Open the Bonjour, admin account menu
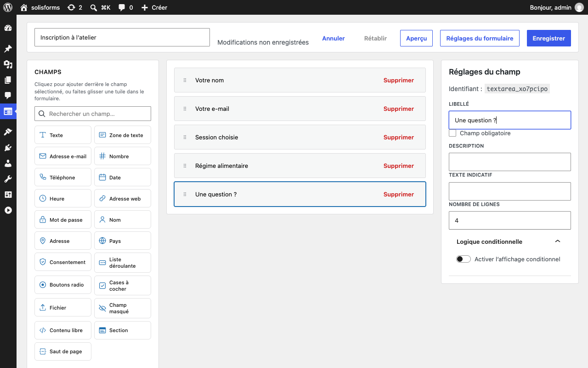Image resolution: width=588 pixels, height=368 pixels. [x=557, y=7]
